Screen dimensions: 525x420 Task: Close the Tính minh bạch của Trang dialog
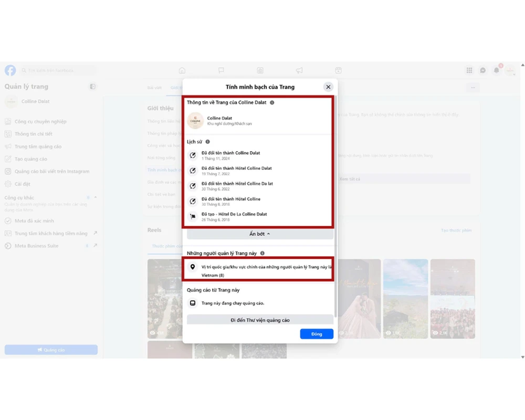click(x=328, y=87)
